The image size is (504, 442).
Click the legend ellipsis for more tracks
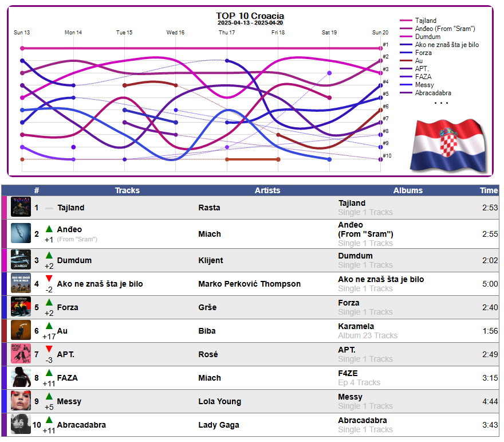pyautogui.click(x=441, y=103)
